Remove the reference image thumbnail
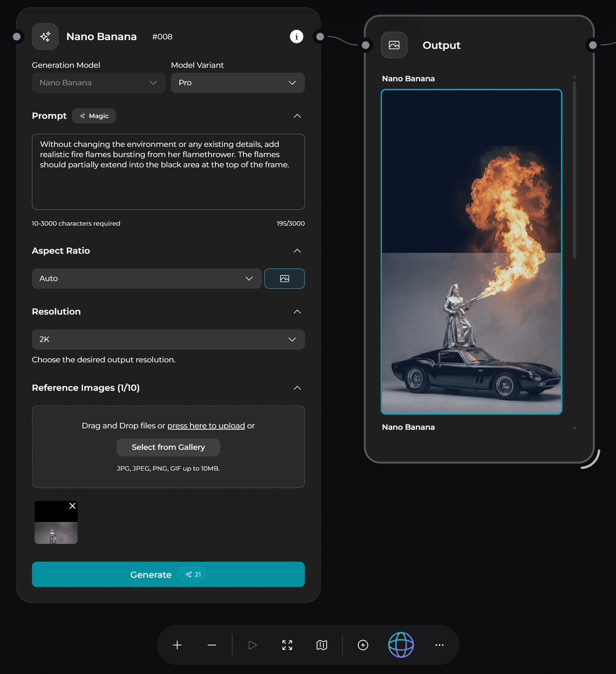Viewport: 616px width, 674px height. click(72, 506)
